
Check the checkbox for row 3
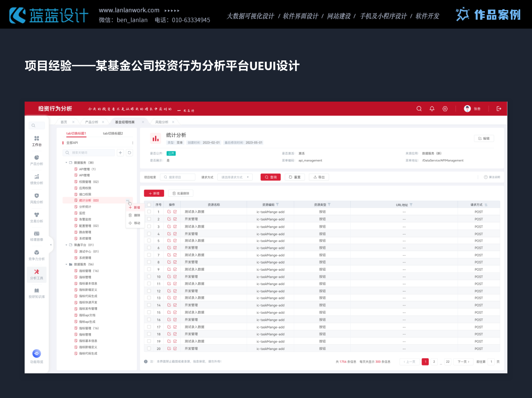(149, 226)
